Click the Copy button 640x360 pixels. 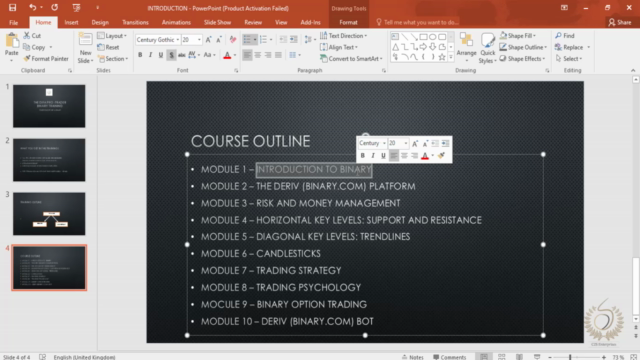(34, 47)
